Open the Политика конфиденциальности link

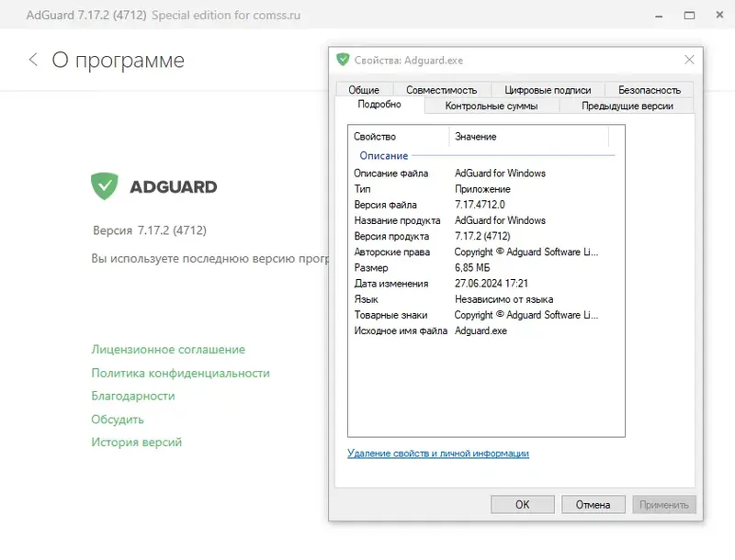pyautogui.click(x=180, y=373)
